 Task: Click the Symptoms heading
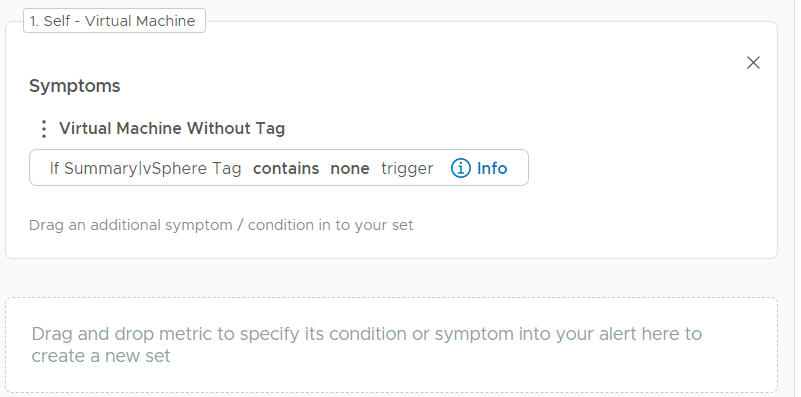75,86
